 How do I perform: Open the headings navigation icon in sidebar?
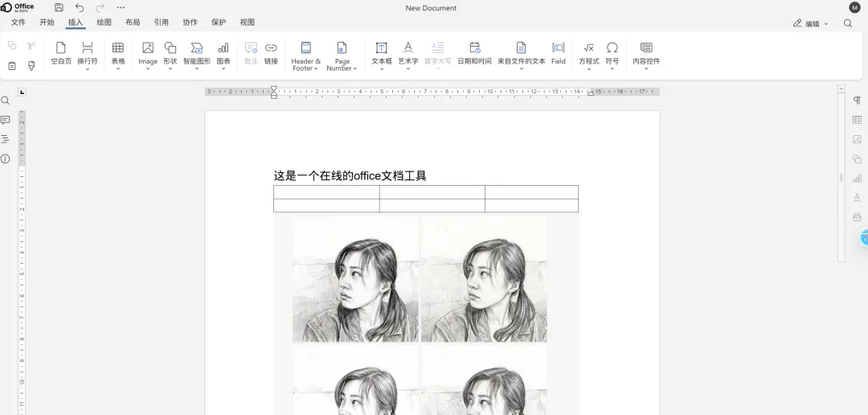coord(5,139)
